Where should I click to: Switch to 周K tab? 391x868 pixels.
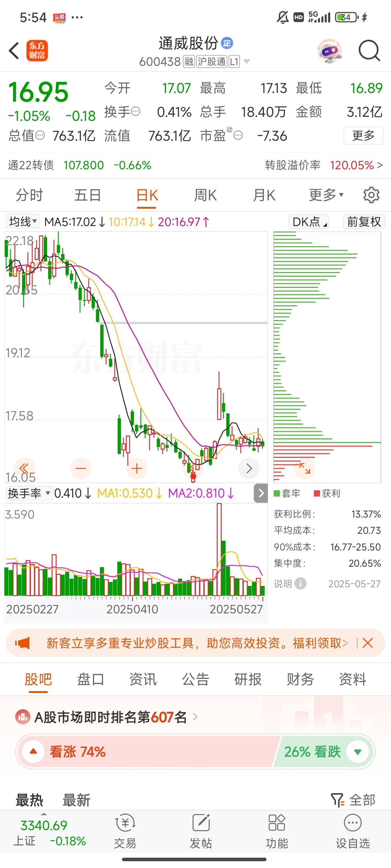tap(205, 195)
